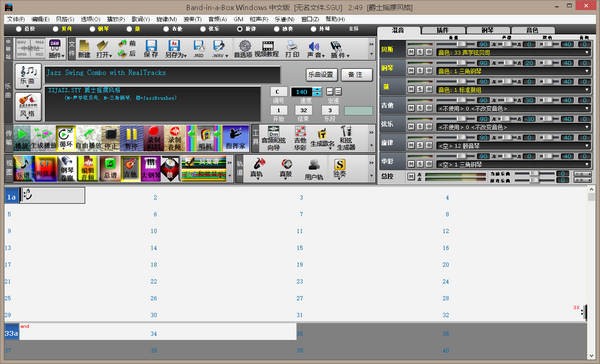Open the 吉他 guitar fretboard view icon
The height and width of the screenshot is (364, 600).
130,169
